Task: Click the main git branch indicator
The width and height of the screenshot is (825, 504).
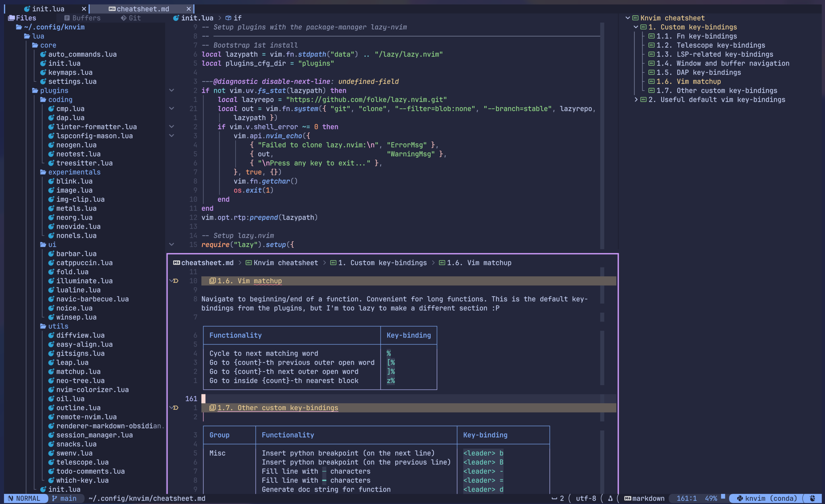Action: coord(64,498)
